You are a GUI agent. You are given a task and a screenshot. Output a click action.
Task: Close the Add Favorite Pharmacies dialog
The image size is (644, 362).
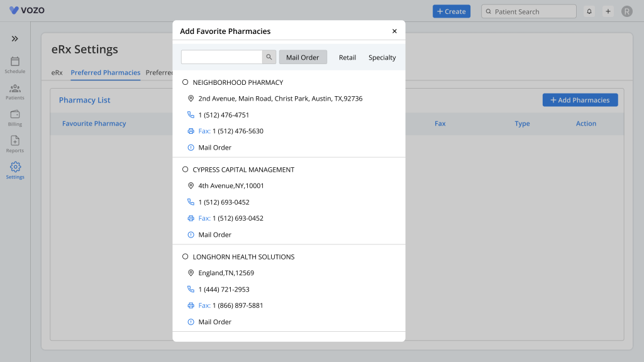[394, 31]
